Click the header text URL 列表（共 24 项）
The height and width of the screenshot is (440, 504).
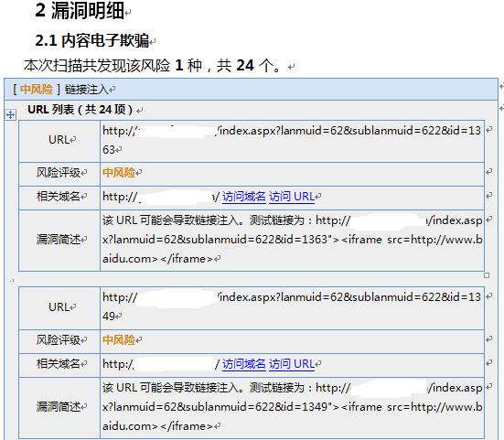[80, 110]
